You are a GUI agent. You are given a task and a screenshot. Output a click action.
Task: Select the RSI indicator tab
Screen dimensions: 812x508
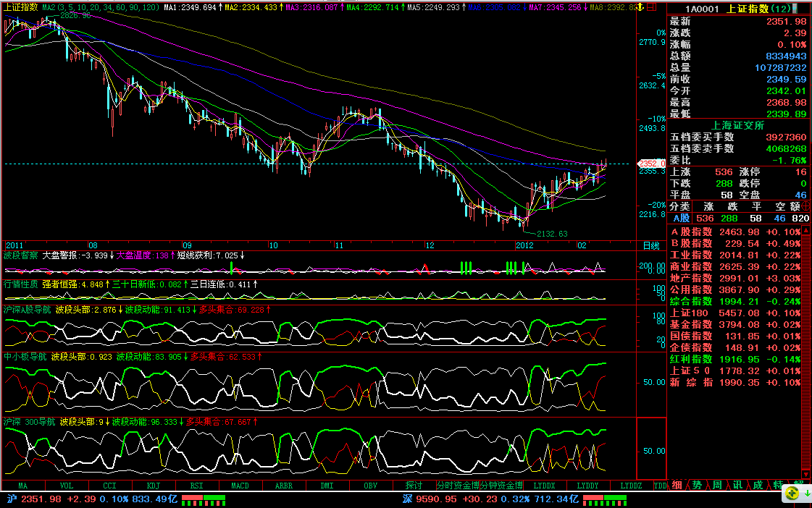point(197,486)
